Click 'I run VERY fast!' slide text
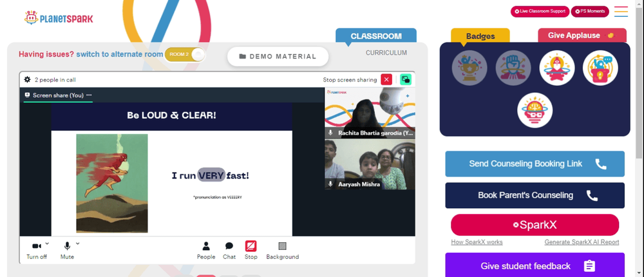Viewport: 644px width, 277px height. click(211, 175)
